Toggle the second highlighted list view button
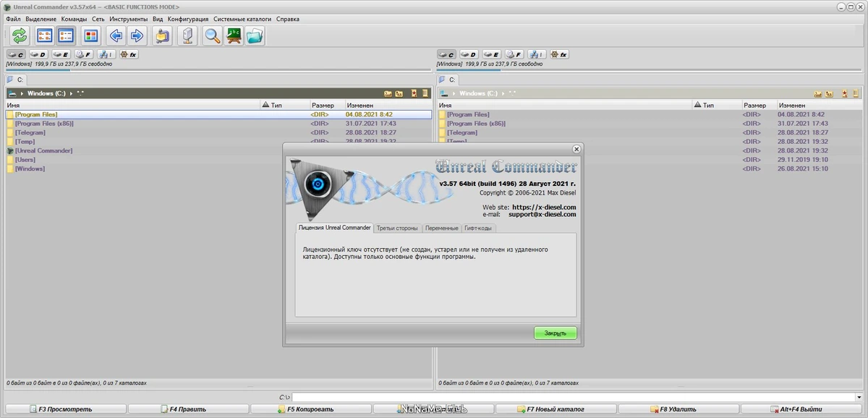Image resolution: width=868 pixels, height=418 pixels. 66,35
